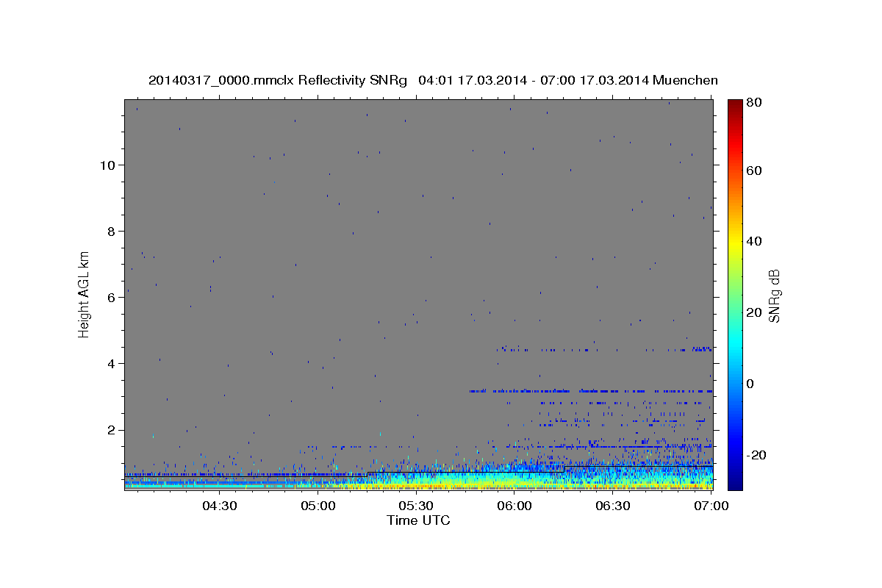882x588 pixels.
Task: Click the 'Time UTC' axis label
Action: pos(418,520)
